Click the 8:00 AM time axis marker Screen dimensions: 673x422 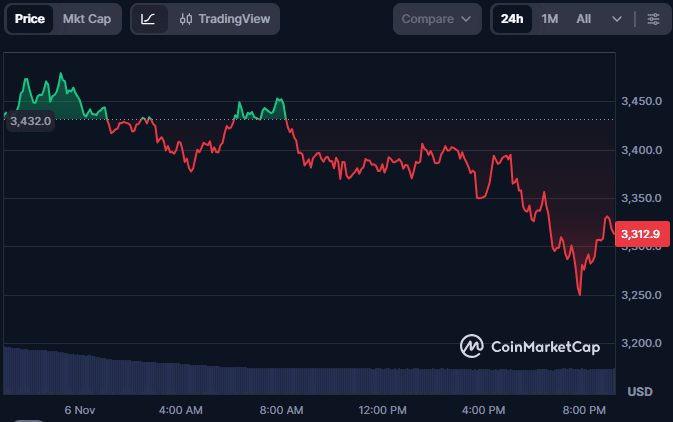[x=281, y=410]
